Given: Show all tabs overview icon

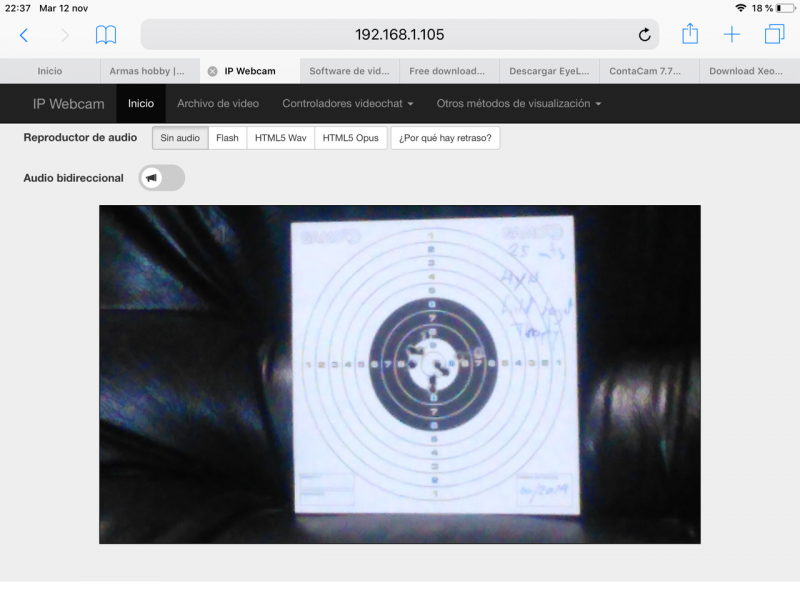Looking at the screenshot, I should click(774, 35).
